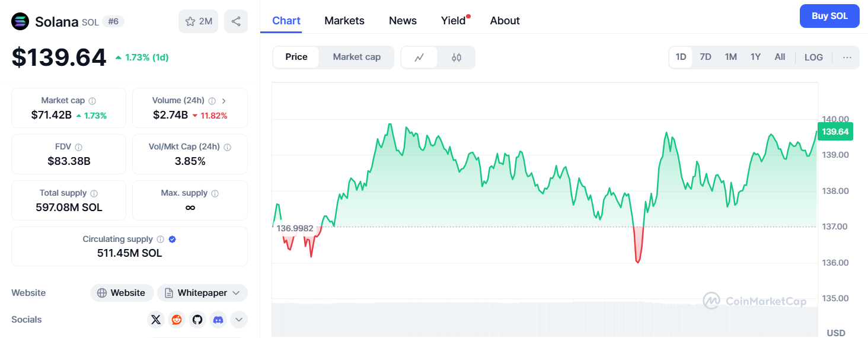Click the info icon beside Market cap
This screenshot has width=868, height=338.
point(92,101)
